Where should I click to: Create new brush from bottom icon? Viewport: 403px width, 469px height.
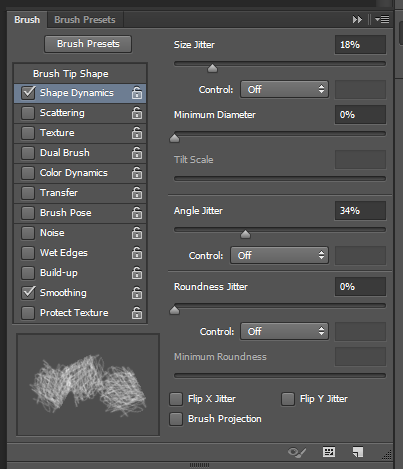(358, 452)
